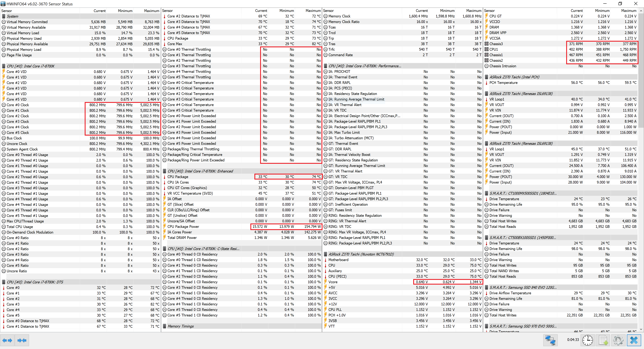This screenshot has width=644, height=349.
Task: Click the expand columns blue arrows button
Action: pyautogui.click(x=7, y=340)
